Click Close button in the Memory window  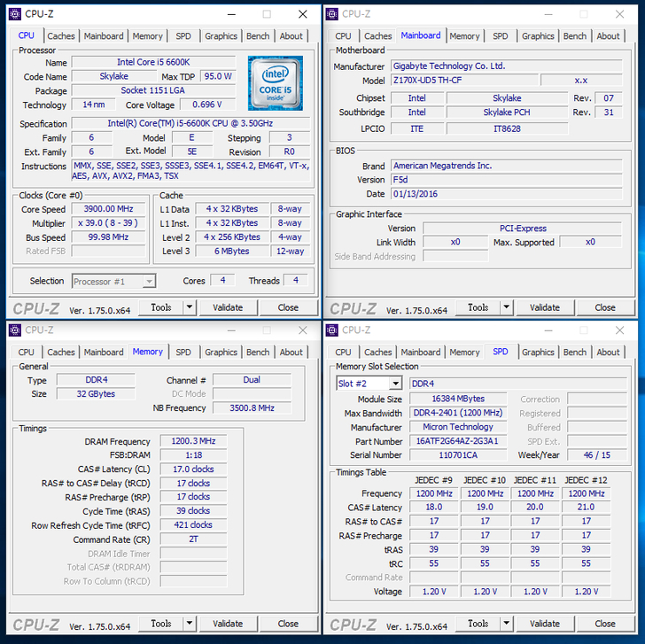[288, 624]
